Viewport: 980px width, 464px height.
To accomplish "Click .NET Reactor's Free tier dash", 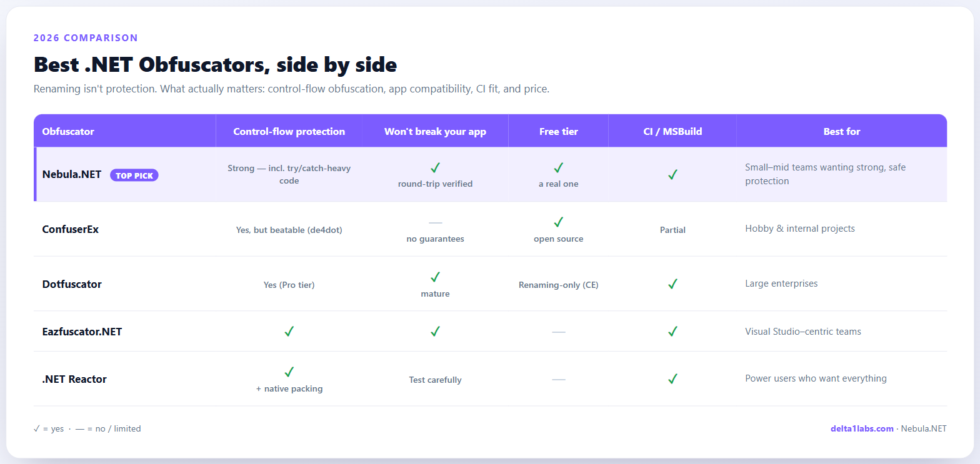I will click(559, 379).
